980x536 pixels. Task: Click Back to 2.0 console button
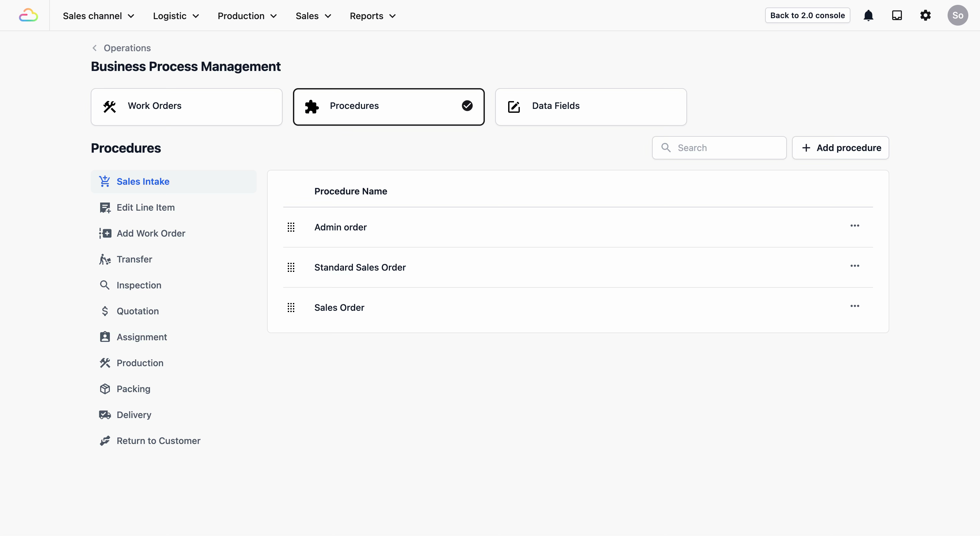click(x=807, y=16)
